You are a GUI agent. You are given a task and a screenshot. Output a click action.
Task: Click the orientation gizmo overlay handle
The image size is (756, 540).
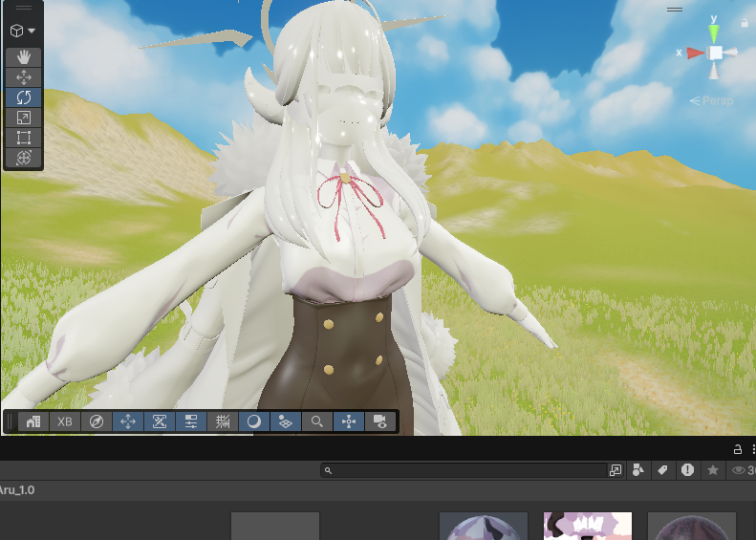pyautogui.click(x=675, y=10)
